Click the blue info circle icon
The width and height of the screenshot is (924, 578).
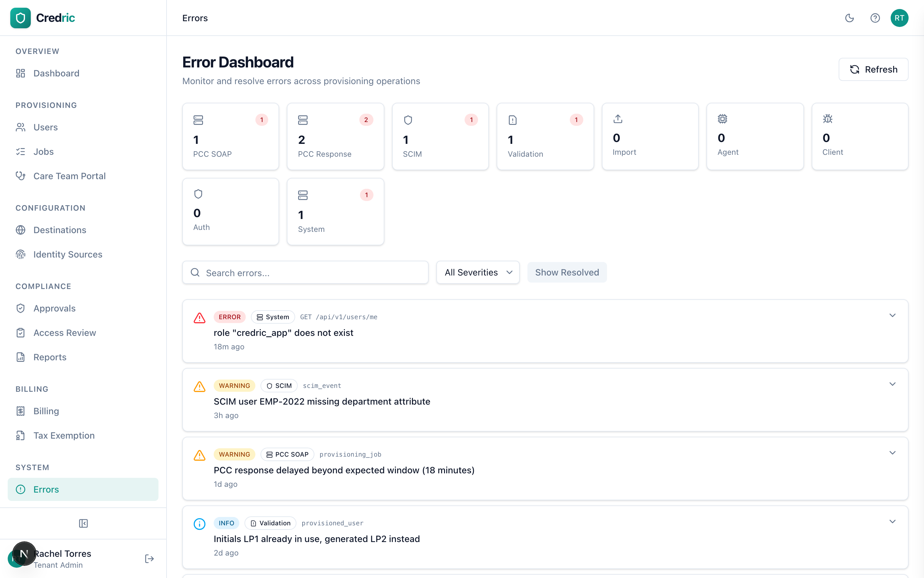(199, 524)
